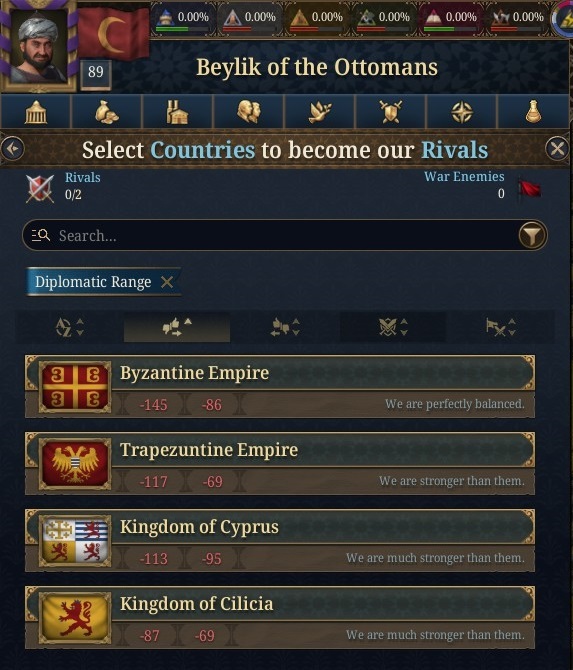
Task: Click the Production buildings icon tab
Action: pyautogui.click(x=177, y=112)
